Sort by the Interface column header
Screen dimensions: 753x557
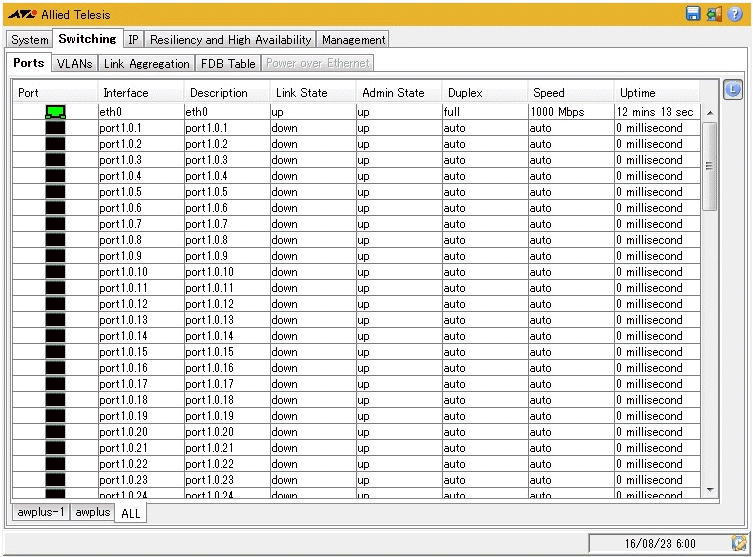(x=141, y=93)
